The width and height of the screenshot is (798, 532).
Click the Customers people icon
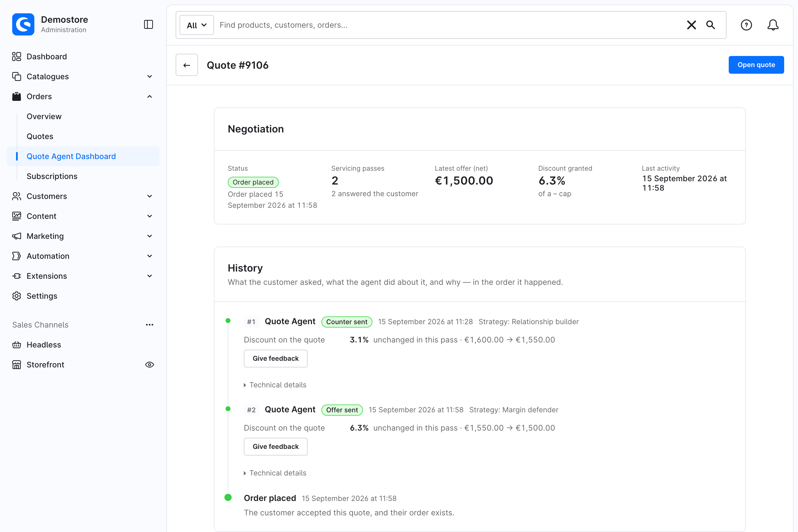[17, 196]
